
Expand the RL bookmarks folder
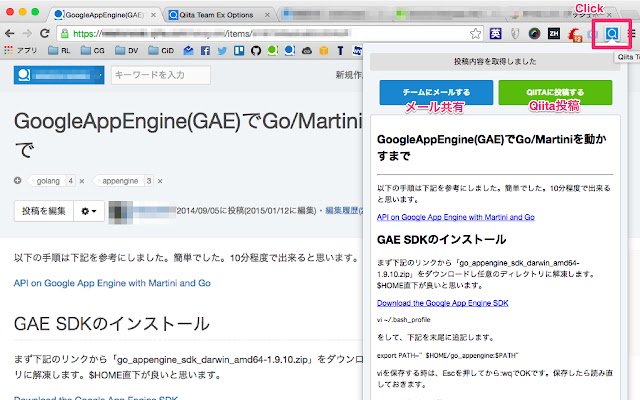coord(59,51)
